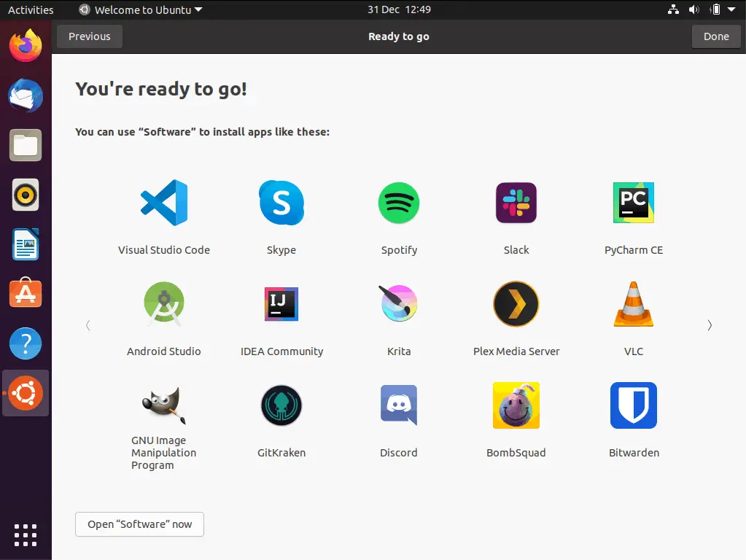Select the IDEA Community app icon
Viewport: 746px width, 560px height.
[281, 304]
